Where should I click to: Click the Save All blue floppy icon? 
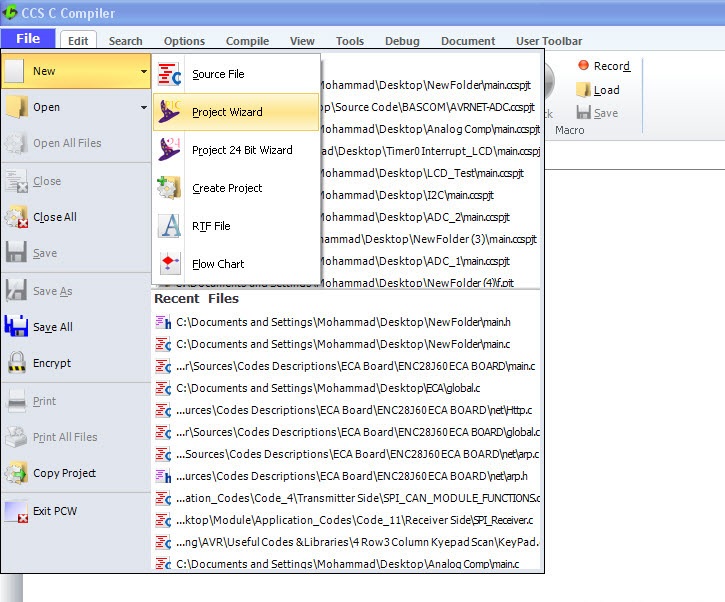tap(16, 326)
